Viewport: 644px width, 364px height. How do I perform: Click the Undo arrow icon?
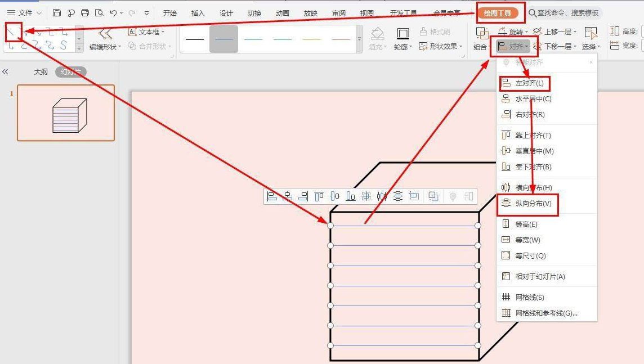tap(113, 13)
